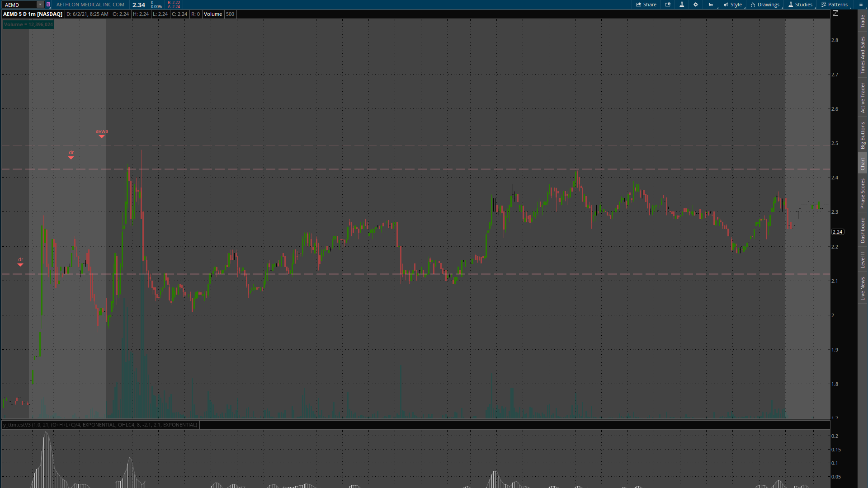Open the Edit Studies flask icon
The width and height of the screenshot is (868, 488).
click(682, 5)
